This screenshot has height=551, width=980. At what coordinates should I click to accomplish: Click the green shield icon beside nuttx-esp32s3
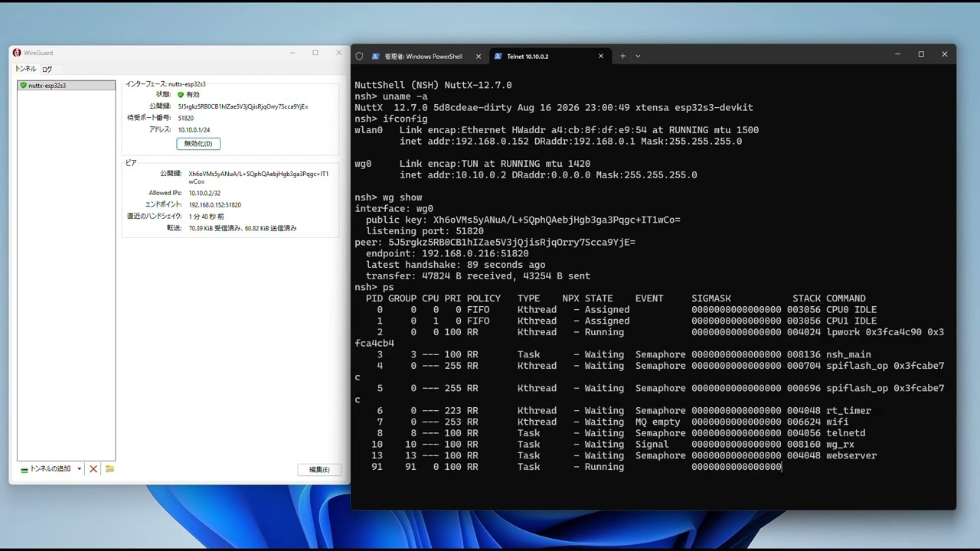pyautogui.click(x=23, y=85)
